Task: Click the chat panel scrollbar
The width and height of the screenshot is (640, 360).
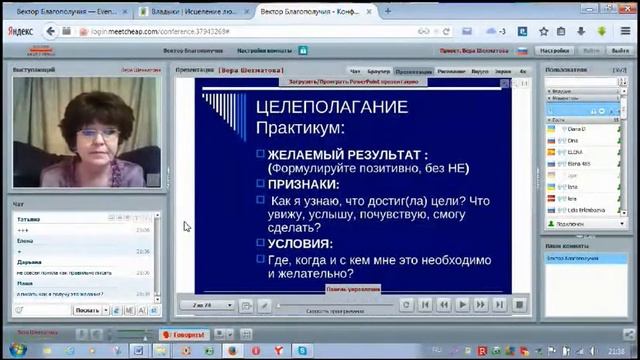Action: [157, 257]
